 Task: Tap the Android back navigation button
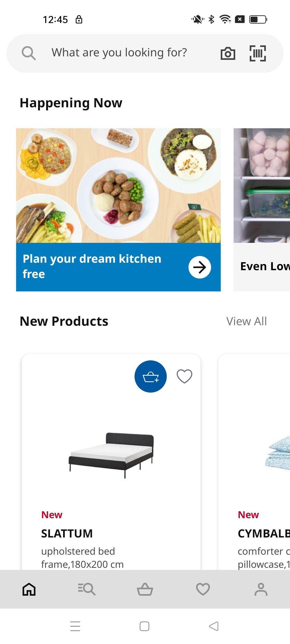(x=214, y=626)
